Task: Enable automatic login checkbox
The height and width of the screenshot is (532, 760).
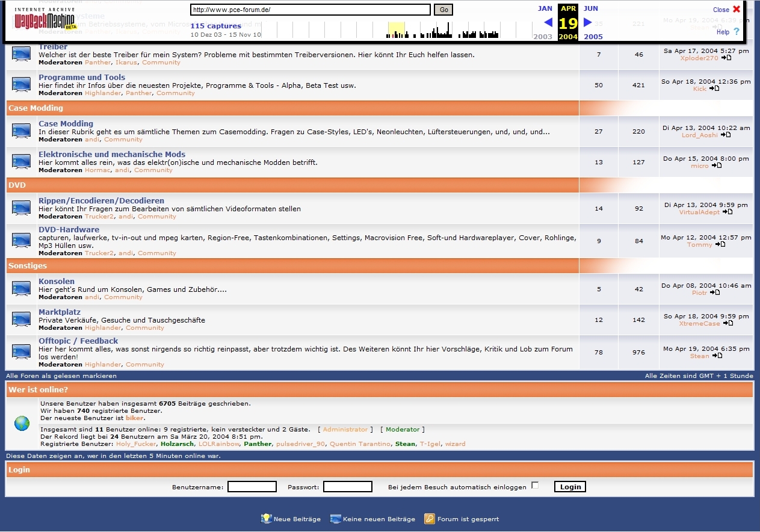Action: (x=535, y=486)
